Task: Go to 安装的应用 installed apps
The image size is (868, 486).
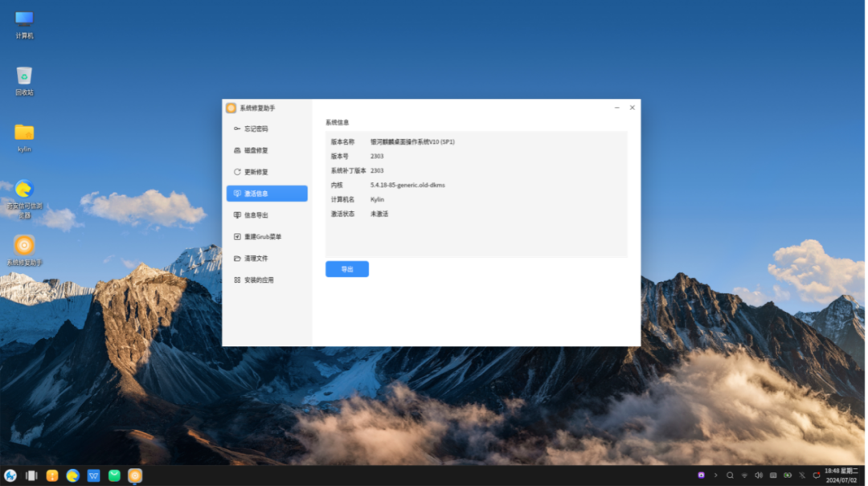Action: tap(259, 280)
